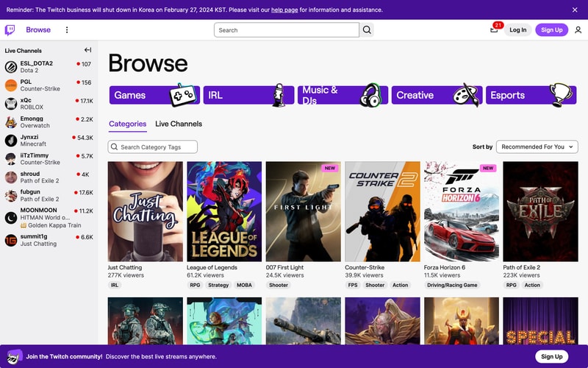The image size is (588, 368).
Task: Click the League of Legends title link
Action: (212, 267)
